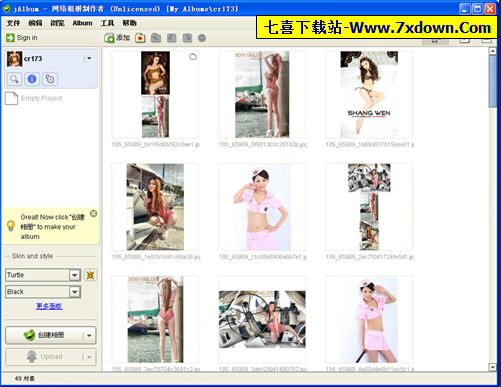Select the 185_65989_4a50d4e6b11ec5c1 photo thumbnail
This screenshot has width=501, height=387.
pyautogui.click(x=369, y=319)
